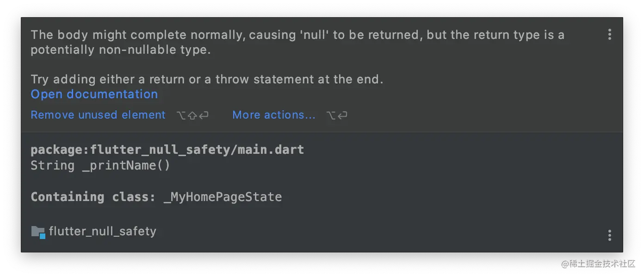Click the 'null' word in the error message
644x277 pixels.
pyautogui.click(x=314, y=35)
